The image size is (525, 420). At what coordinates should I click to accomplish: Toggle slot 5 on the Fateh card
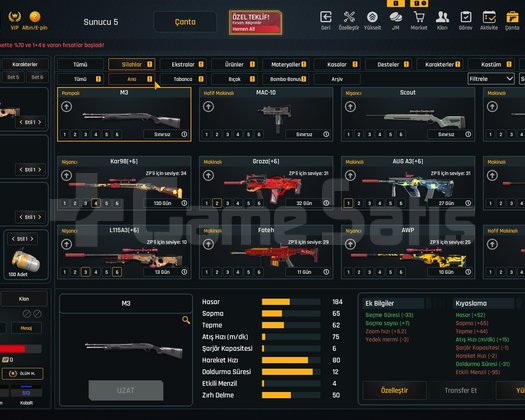248,272
